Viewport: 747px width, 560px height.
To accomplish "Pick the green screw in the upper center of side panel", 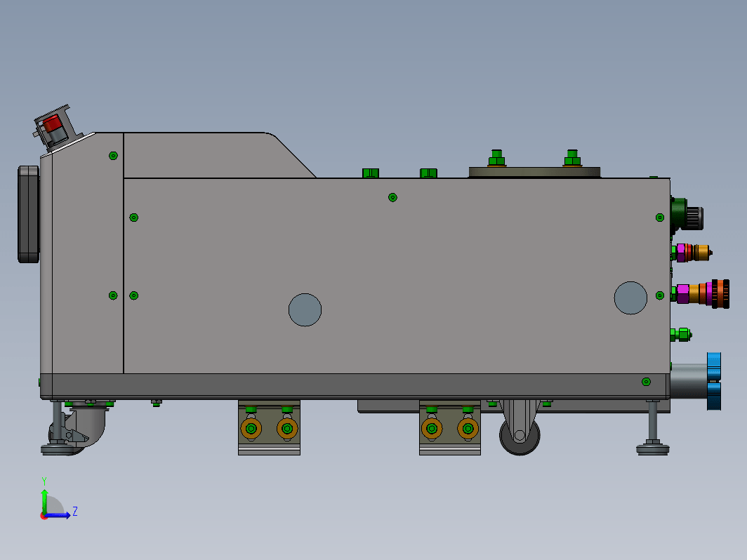I will (x=392, y=197).
